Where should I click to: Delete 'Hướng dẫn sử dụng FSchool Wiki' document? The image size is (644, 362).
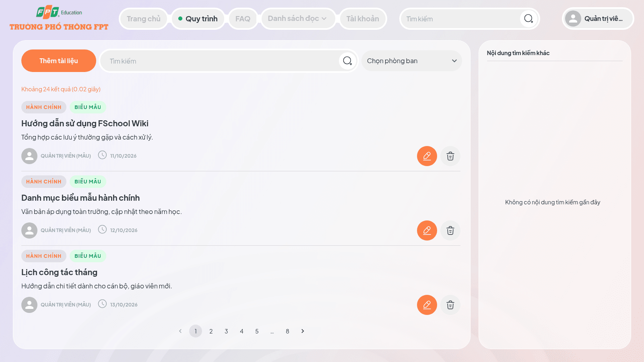(x=450, y=156)
